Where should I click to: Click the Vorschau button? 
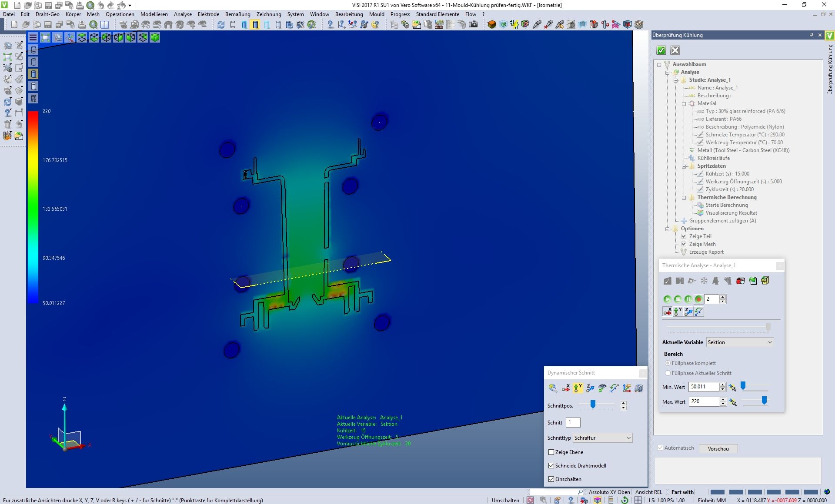click(x=718, y=449)
